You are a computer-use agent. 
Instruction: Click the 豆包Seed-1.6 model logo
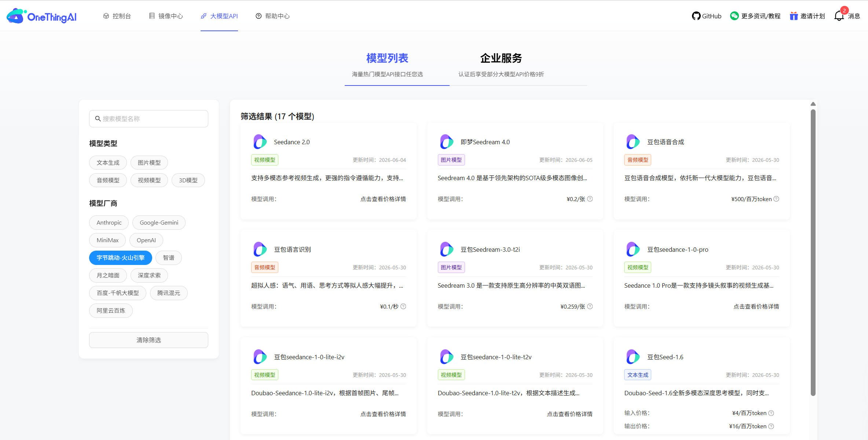click(x=633, y=357)
